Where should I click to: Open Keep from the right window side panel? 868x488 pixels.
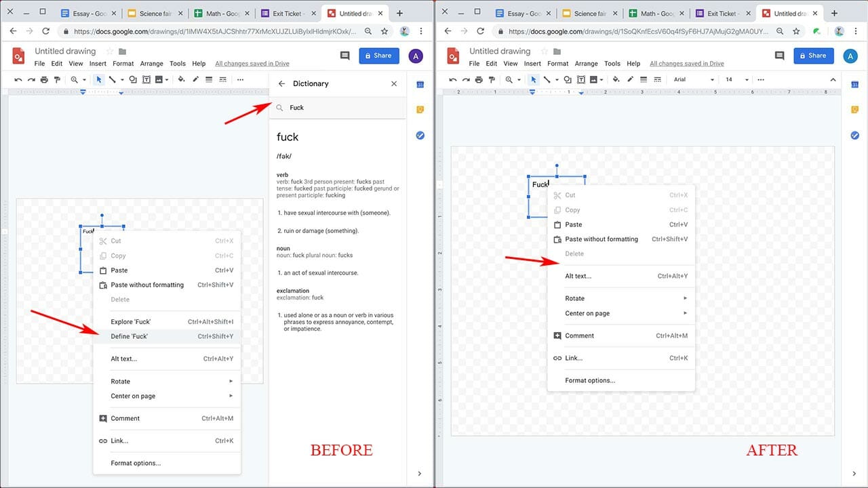tap(854, 110)
